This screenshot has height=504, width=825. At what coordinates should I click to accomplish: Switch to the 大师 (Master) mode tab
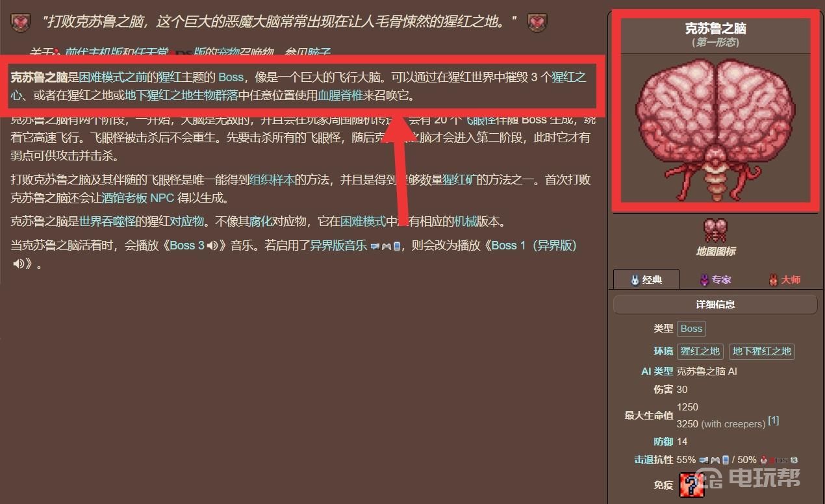tap(784, 279)
